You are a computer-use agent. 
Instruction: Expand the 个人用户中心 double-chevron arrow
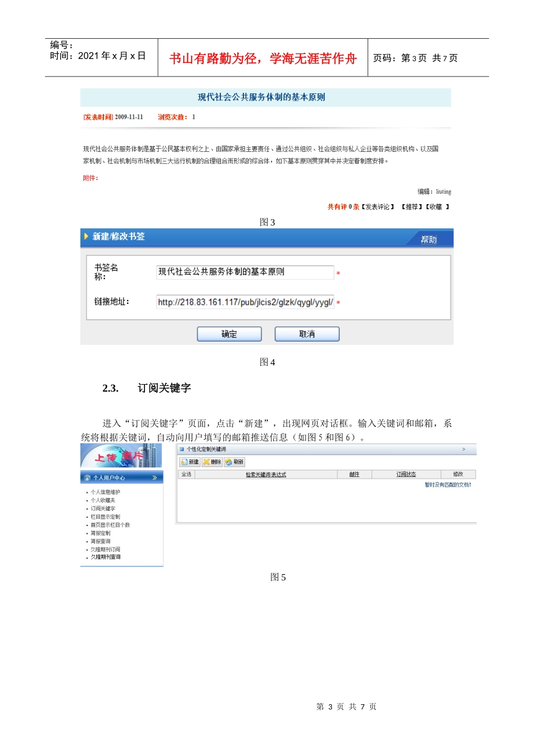tap(155, 478)
